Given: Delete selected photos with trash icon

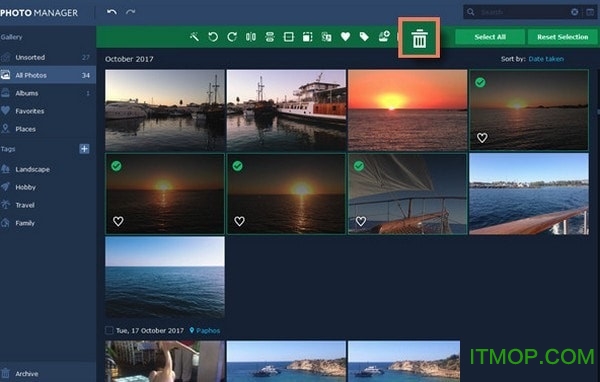Looking at the screenshot, I should 419,38.
